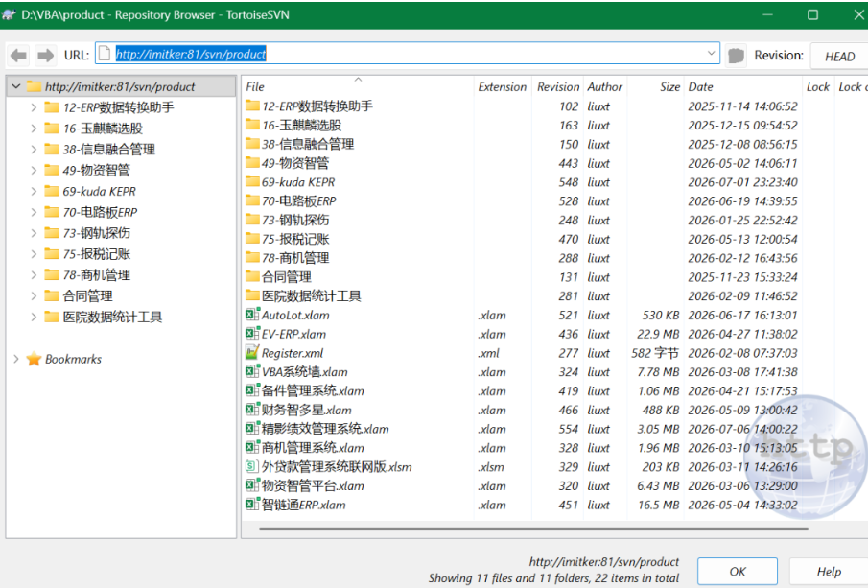This screenshot has width=868, height=588.
Task: Select 49-物资智管 folder name in list
Action: point(295,163)
